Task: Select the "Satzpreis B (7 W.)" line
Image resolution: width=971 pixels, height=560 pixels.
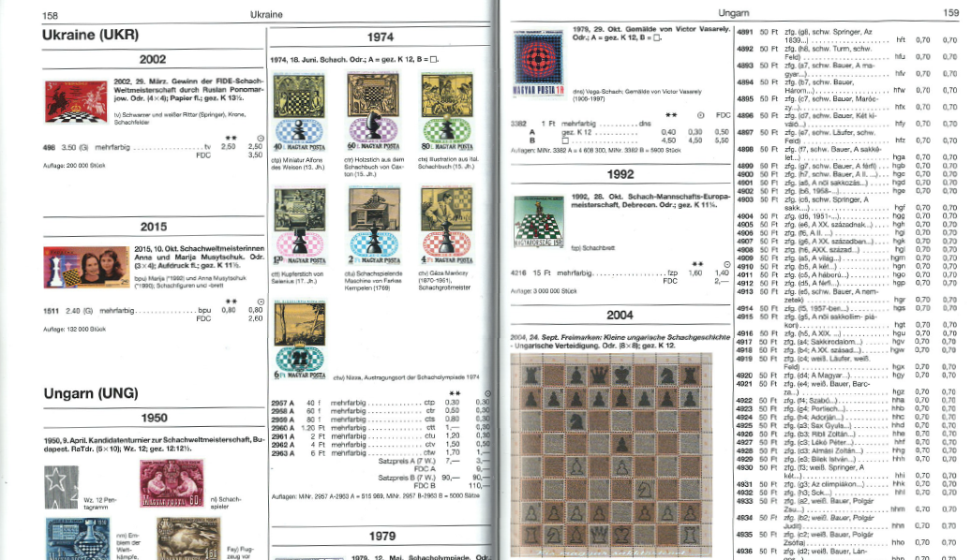Action: (434, 478)
